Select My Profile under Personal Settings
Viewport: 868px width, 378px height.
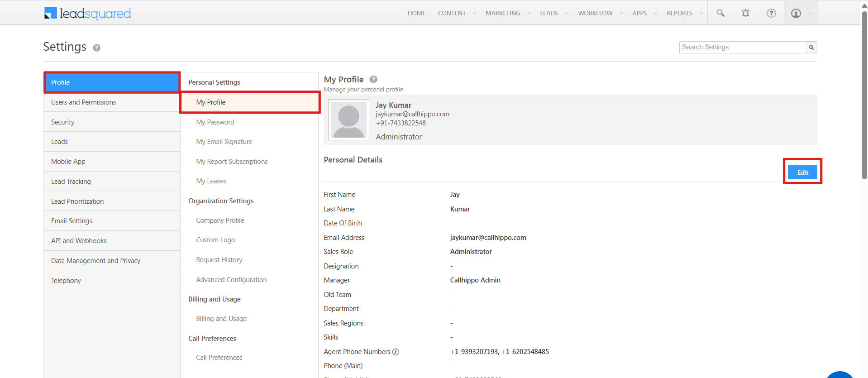click(x=250, y=102)
